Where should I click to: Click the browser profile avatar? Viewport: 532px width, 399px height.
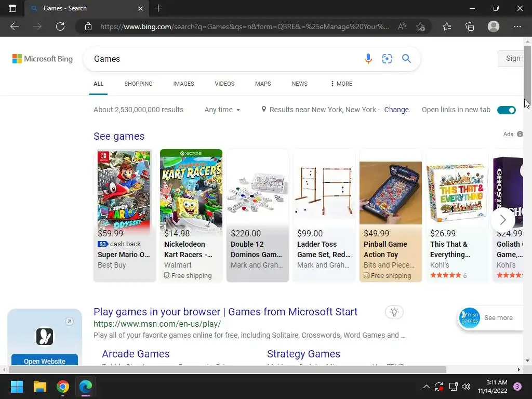coord(494,26)
